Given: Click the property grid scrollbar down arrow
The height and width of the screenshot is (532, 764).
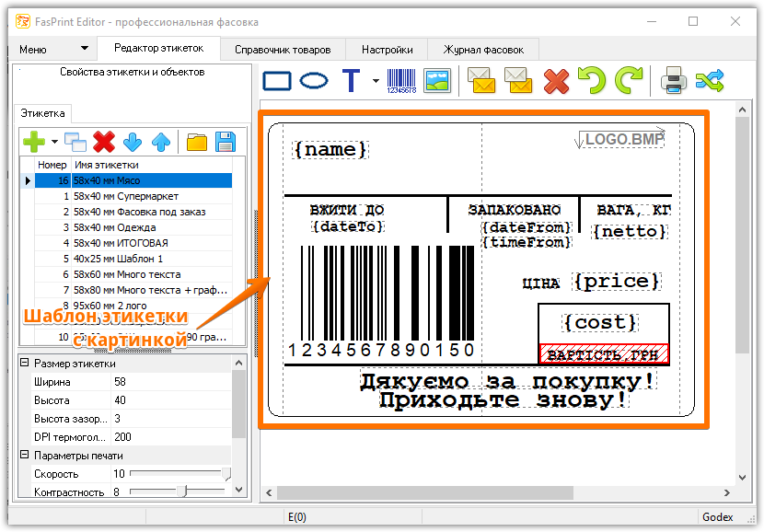Looking at the screenshot, I should (x=238, y=490).
